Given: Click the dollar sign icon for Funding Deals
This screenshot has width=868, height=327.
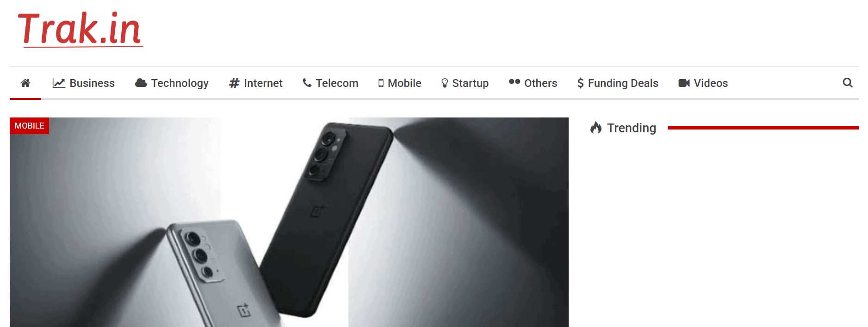Looking at the screenshot, I should [580, 83].
